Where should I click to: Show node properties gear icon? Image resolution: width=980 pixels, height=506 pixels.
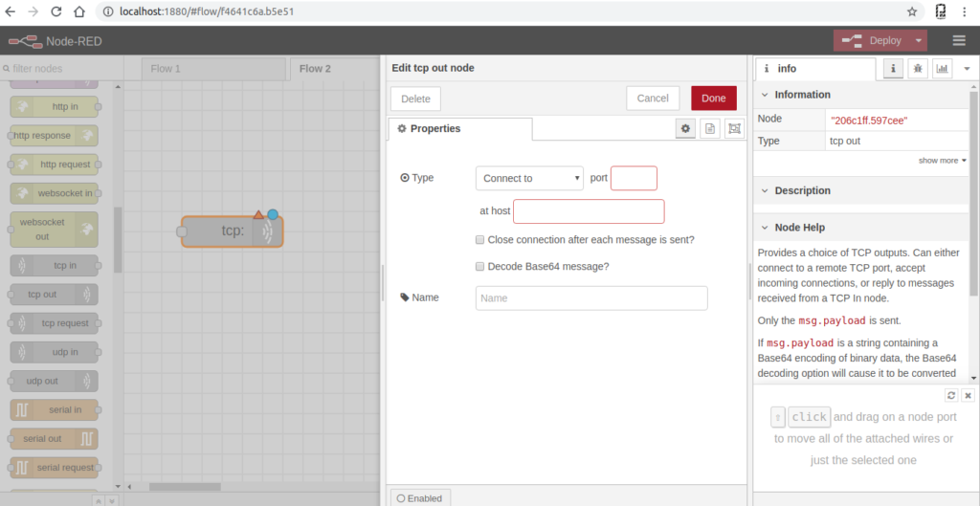(685, 129)
